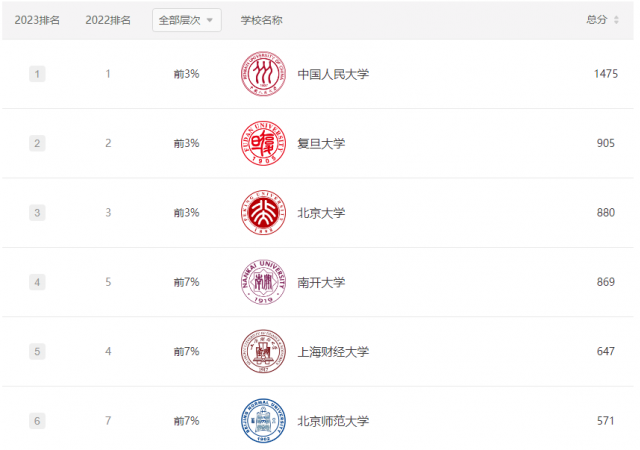This screenshot has height=450, width=640.
Task: Open the 南开大学 link
Action: pyautogui.click(x=321, y=282)
